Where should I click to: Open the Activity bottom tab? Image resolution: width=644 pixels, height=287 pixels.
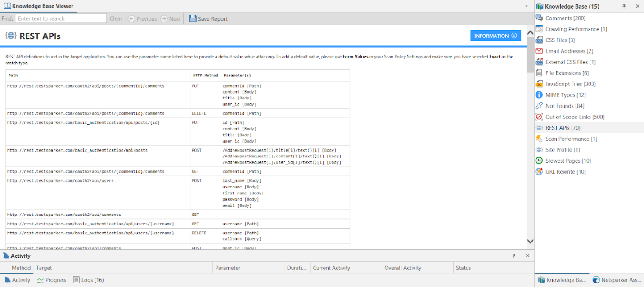17,280
